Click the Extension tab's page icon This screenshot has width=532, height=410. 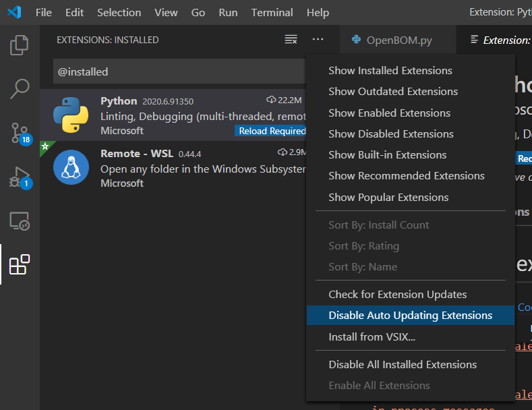[x=474, y=40]
